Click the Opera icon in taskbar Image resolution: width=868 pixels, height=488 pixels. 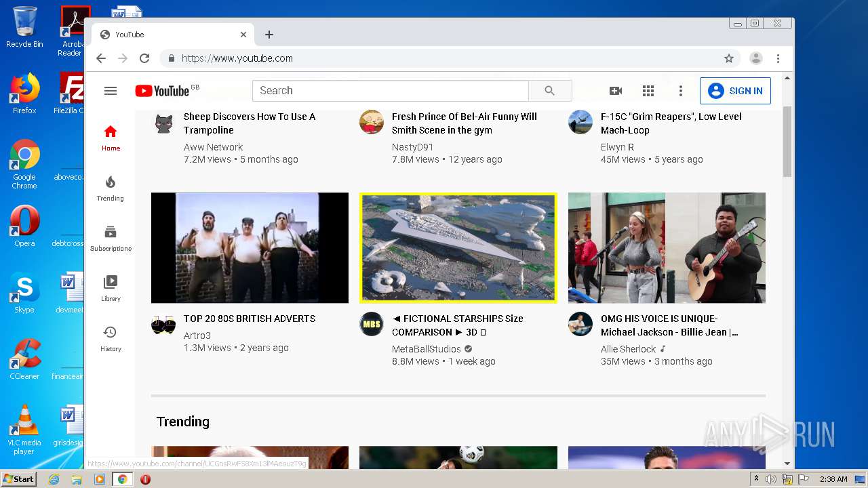click(145, 479)
